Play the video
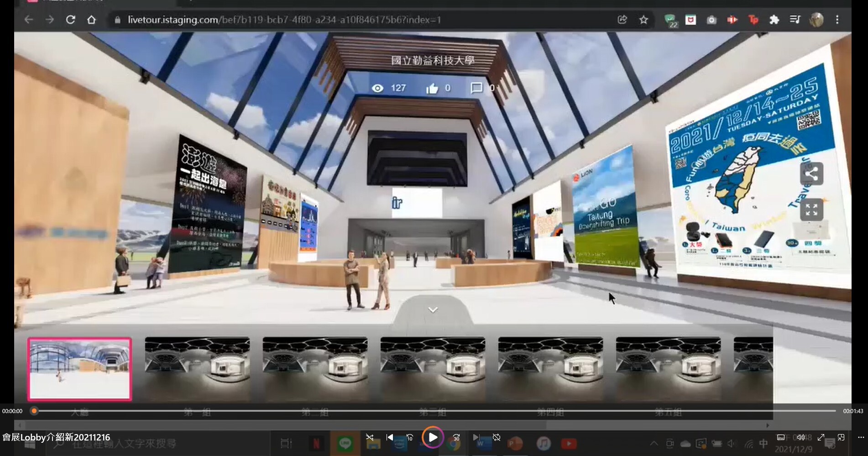This screenshot has width=868, height=456. click(x=433, y=437)
